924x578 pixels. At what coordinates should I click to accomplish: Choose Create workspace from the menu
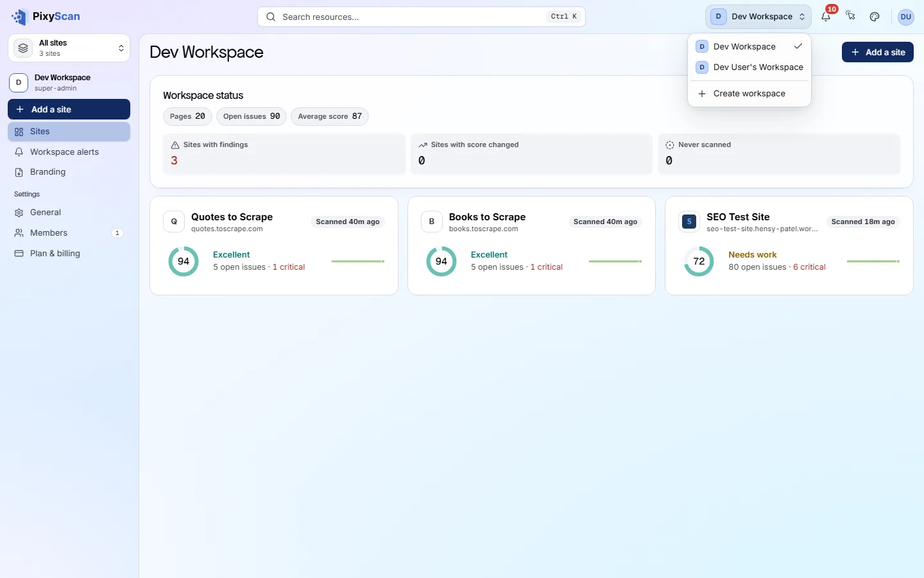pos(749,94)
